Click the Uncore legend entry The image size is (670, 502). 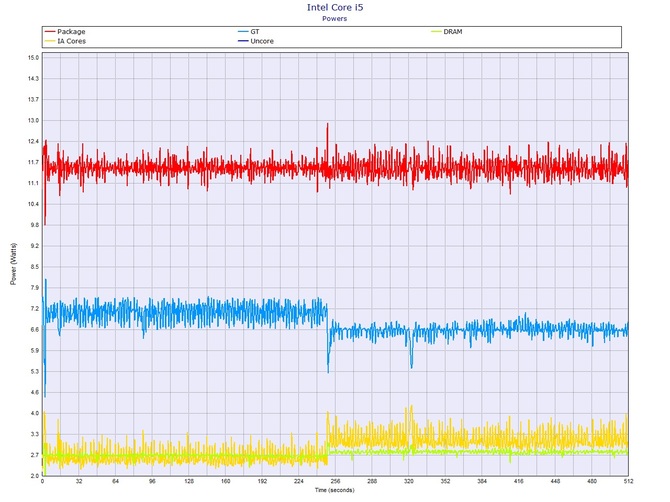[x=256, y=41]
